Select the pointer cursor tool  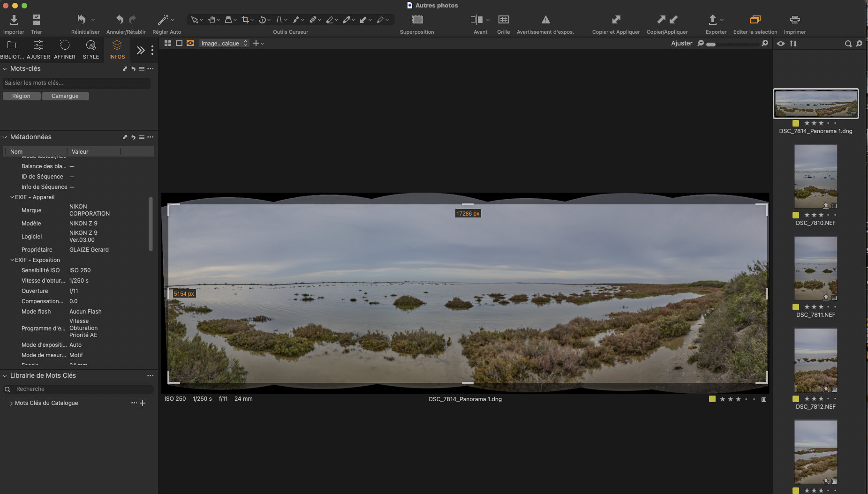pos(194,20)
